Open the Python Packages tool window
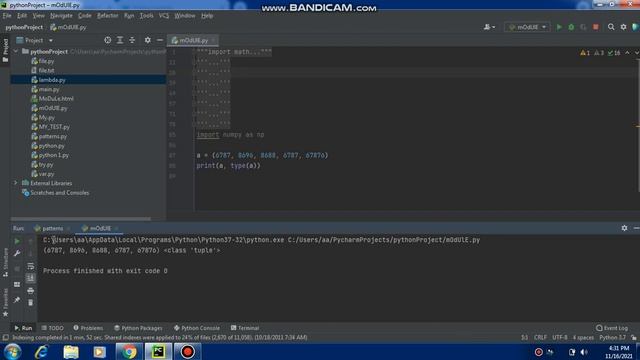The width and height of the screenshot is (640, 360). click(138, 328)
